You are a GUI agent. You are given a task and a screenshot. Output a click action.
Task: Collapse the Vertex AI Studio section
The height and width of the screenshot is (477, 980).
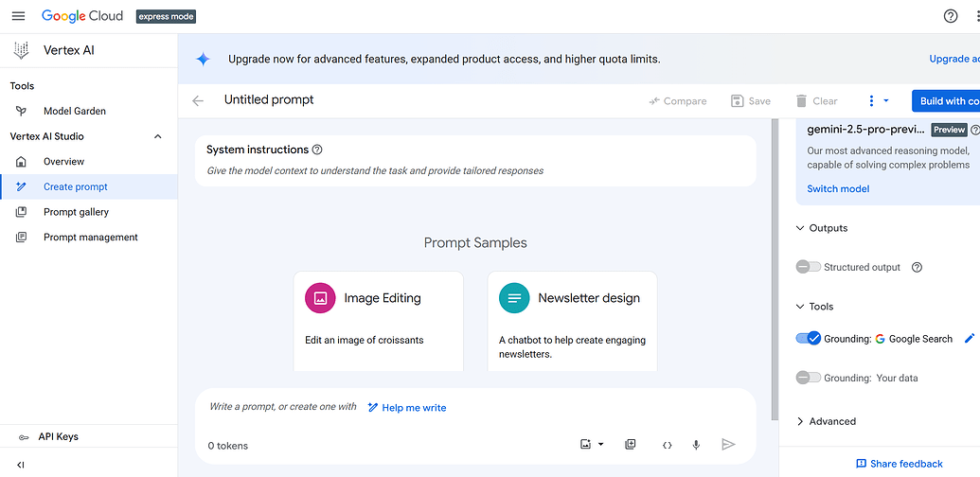(x=158, y=136)
